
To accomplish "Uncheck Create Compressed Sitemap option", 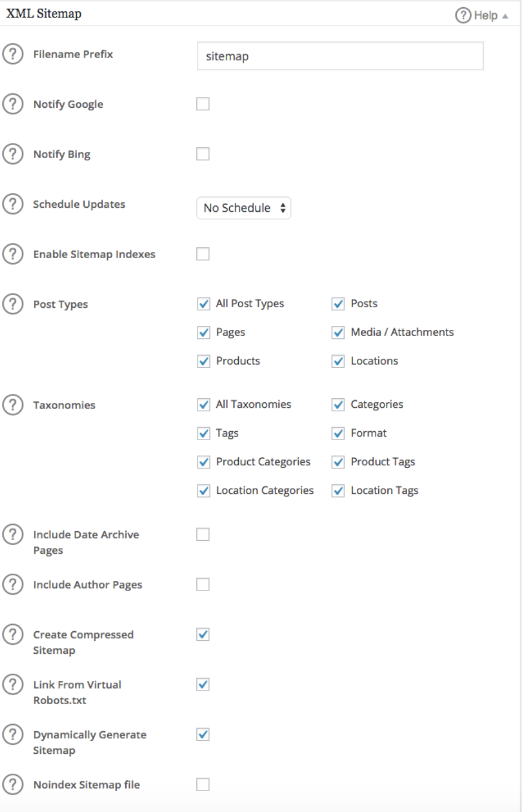I will pos(203,634).
